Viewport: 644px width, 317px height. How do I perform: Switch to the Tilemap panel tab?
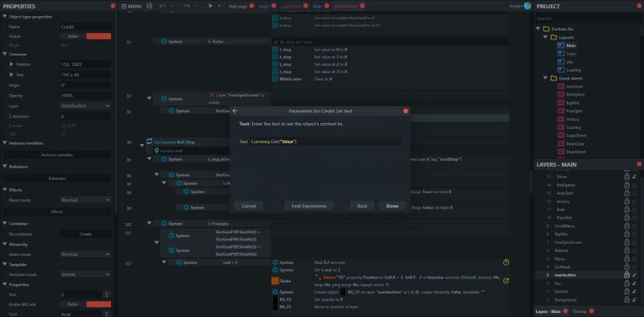tap(580, 311)
